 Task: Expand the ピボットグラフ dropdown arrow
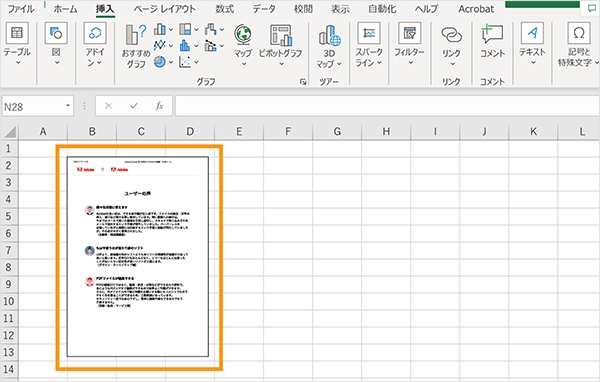281,64
